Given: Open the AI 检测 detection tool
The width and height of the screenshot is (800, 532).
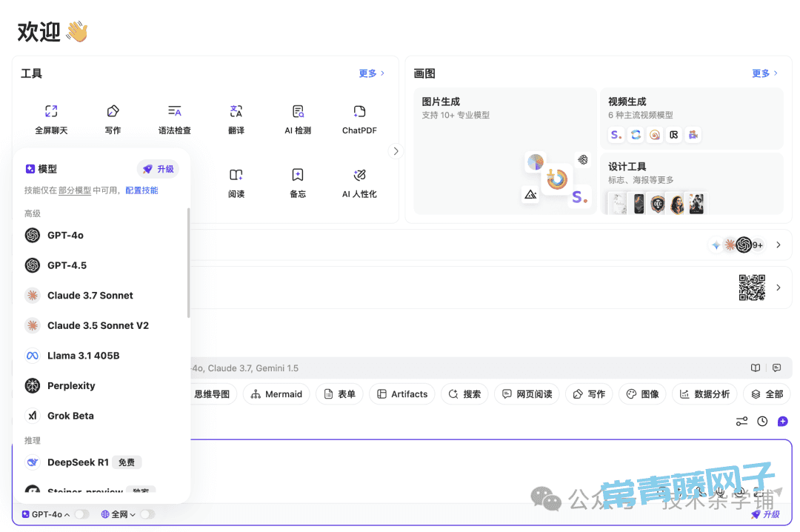Looking at the screenshot, I should 298,119.
